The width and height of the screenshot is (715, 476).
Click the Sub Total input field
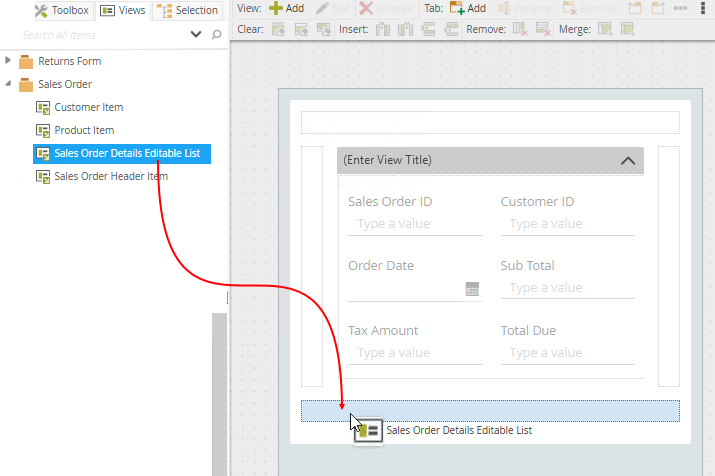pyautogui.click(x=568, y=289)
